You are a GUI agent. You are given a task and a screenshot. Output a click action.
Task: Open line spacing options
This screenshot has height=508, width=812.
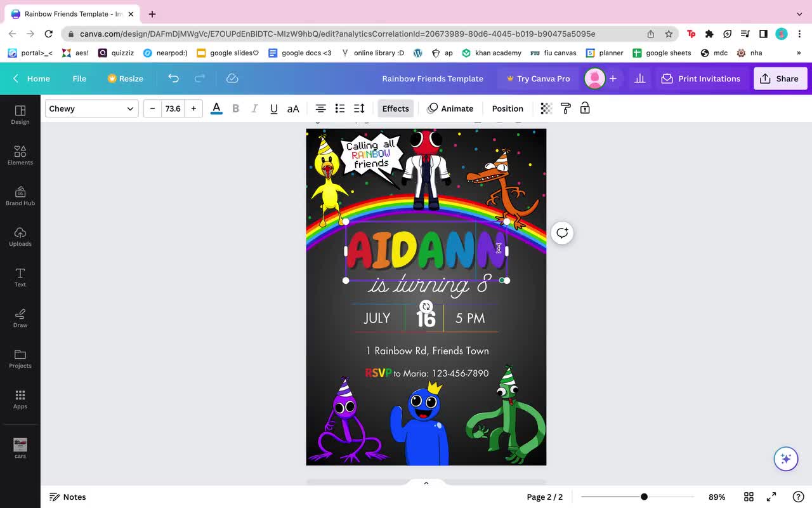click(359, 109)
